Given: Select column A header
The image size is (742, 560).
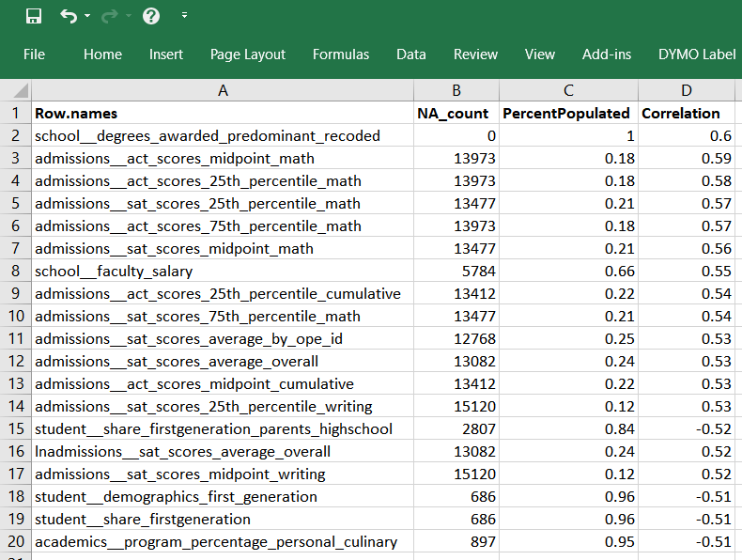Looking at the screenshot, I should (223, 90).
